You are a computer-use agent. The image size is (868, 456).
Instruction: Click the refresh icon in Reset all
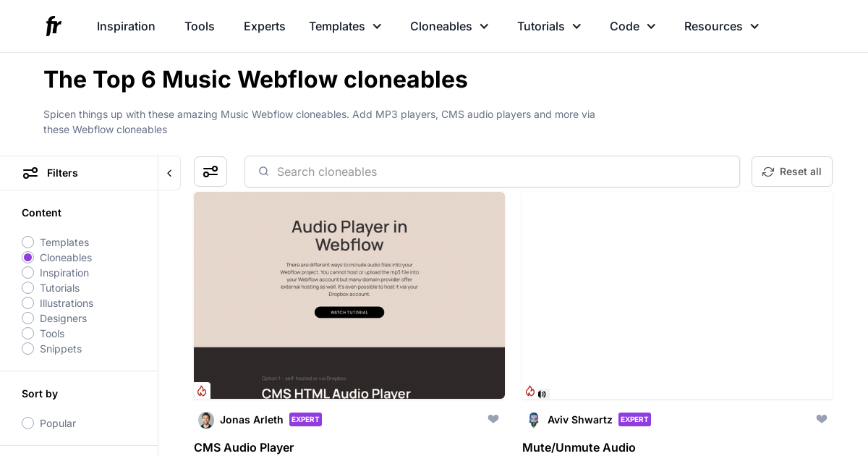(768, 172)
